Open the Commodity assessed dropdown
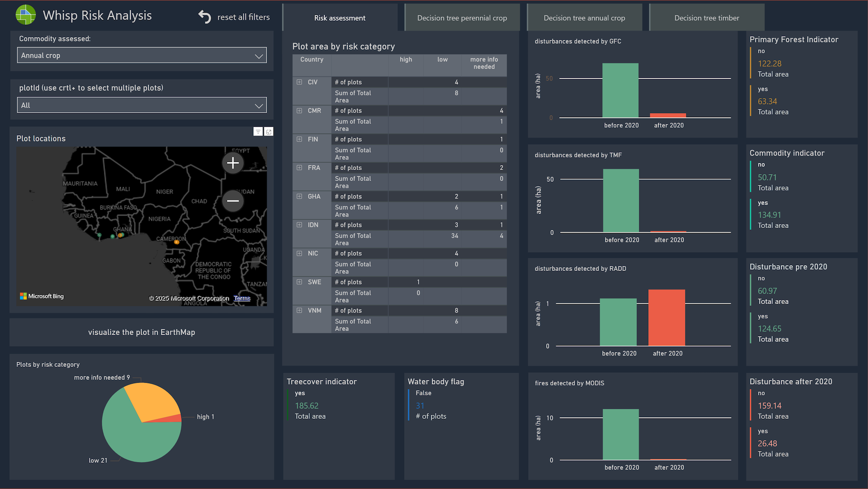 click(x=142, y=56)
